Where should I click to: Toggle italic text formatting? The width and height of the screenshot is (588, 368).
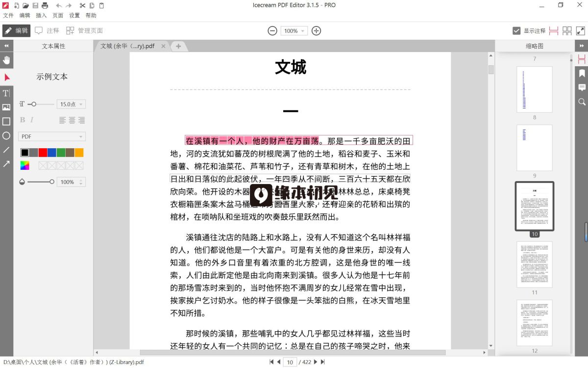[x=32, y=120]
